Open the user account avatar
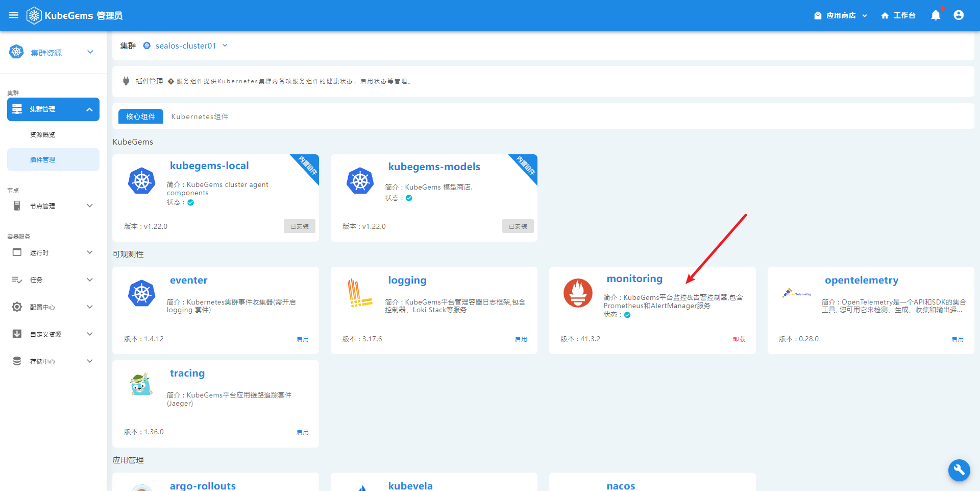The height and width of the screenshot is (491, 980). coord(959,15)
